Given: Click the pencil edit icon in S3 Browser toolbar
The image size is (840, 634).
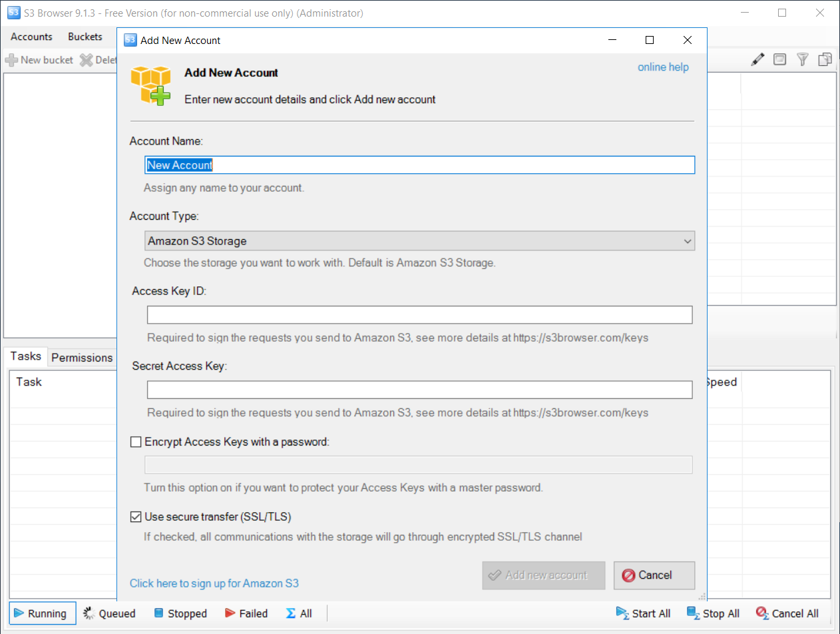Looking at the screenshot, I should click(x=757, y=59).
